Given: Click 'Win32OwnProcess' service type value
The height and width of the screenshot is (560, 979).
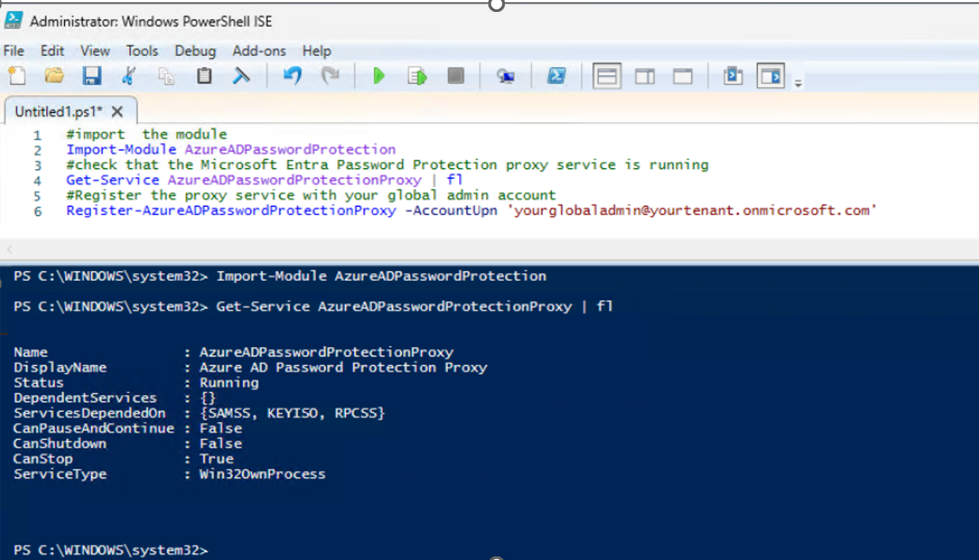Looking at the screenshot, I should [262, 474].
